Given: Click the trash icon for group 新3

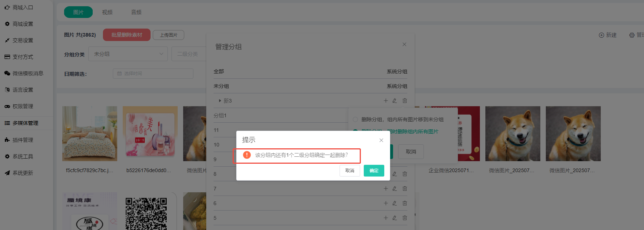Looking at the screenshot, I should [x=405, y=101].
